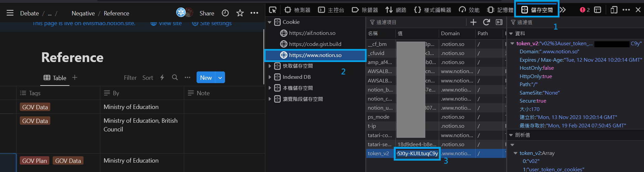This screenshot has width=644, height=172.
Task: Go to Debate breadcrumb
Action: point(30,13)
